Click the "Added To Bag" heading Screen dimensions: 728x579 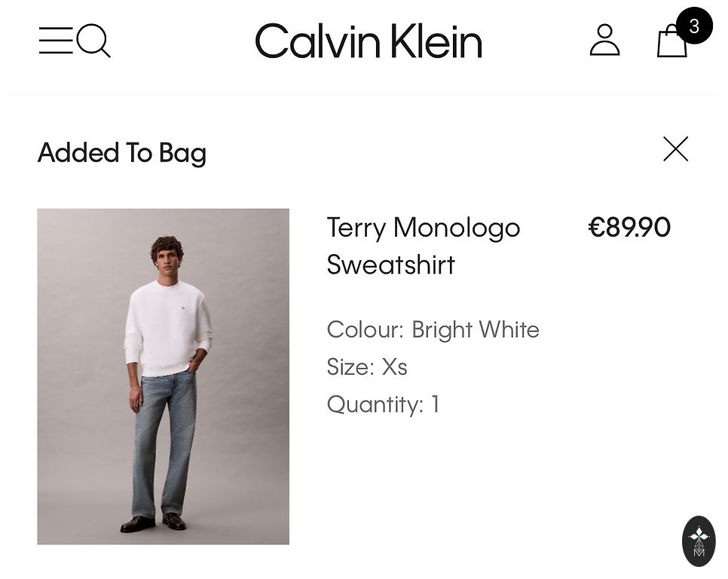[x=122, y=152]
